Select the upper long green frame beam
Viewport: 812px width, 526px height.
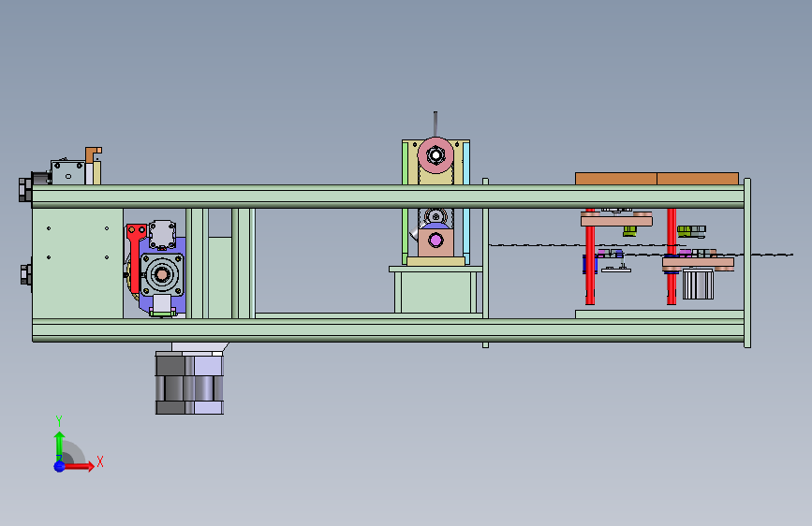388,197
